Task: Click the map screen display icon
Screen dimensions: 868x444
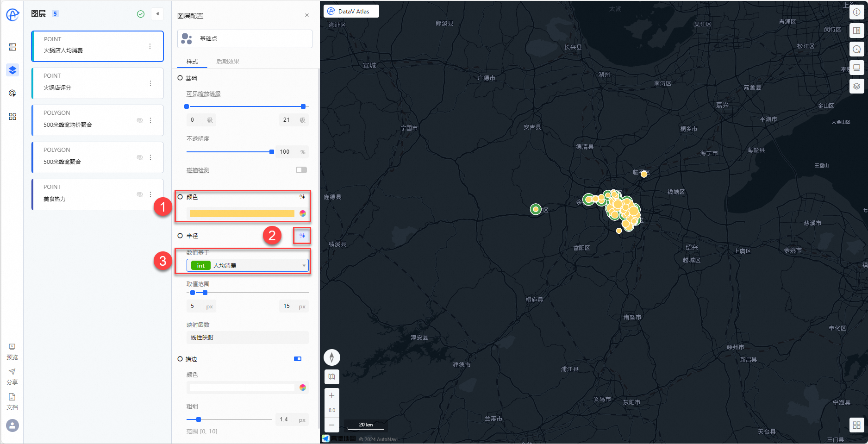Action: pyautogui.click(x=857, y=68)
